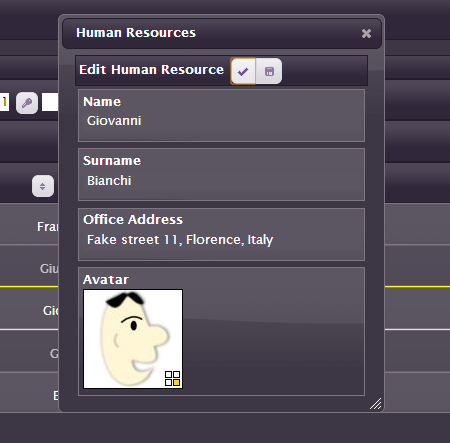The width and height of the screenshot is (450, 443).
Task: Click the up-down sort arrows button
Action: pos(43,186)
